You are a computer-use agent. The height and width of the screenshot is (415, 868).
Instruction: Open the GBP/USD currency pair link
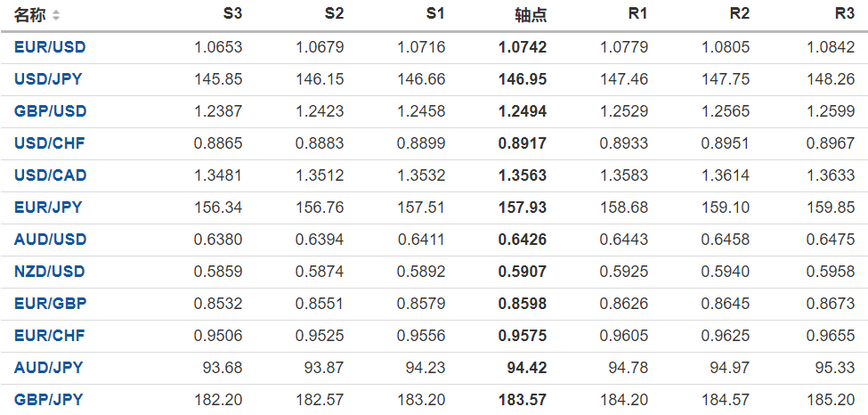pyautogui.click(x=50, y=111)
